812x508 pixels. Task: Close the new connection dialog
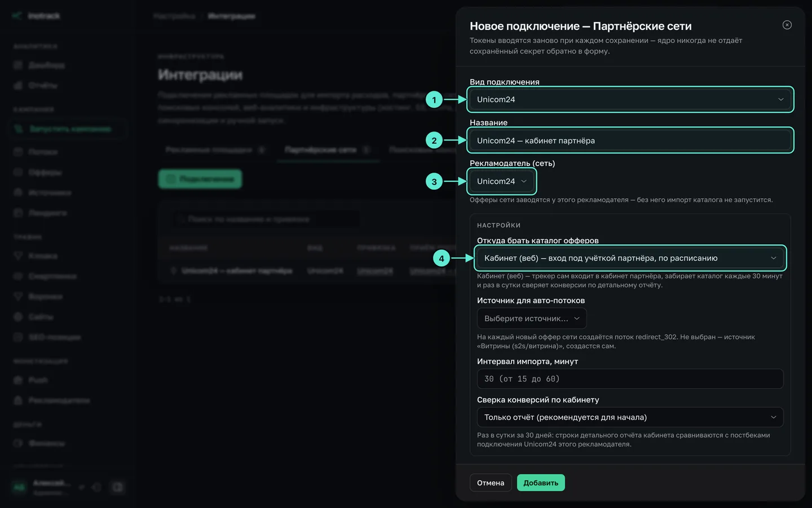point(787,25)
